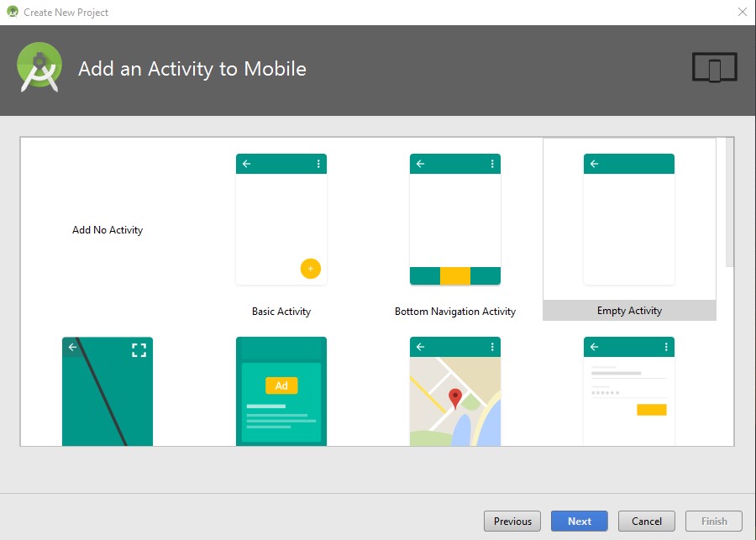Proceed with the Next button
This screenshot has height=540, width=756.
tap(580, 522)
